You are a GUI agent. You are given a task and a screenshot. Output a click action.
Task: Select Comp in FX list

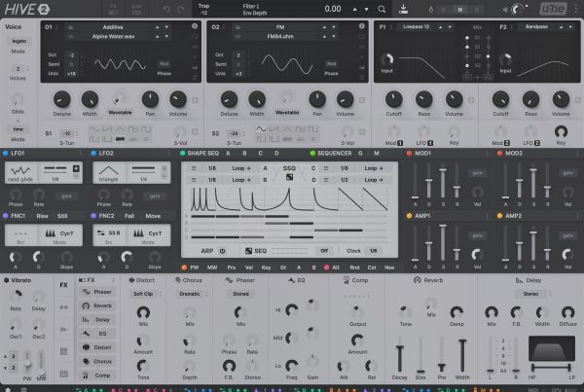(x=96, y=375)
